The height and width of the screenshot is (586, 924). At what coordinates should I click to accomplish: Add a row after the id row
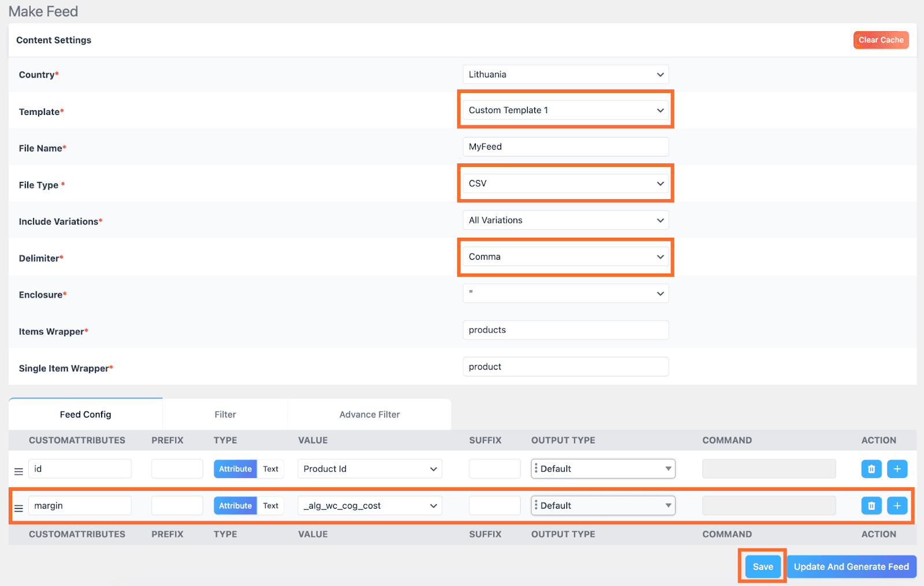point(897,469)
